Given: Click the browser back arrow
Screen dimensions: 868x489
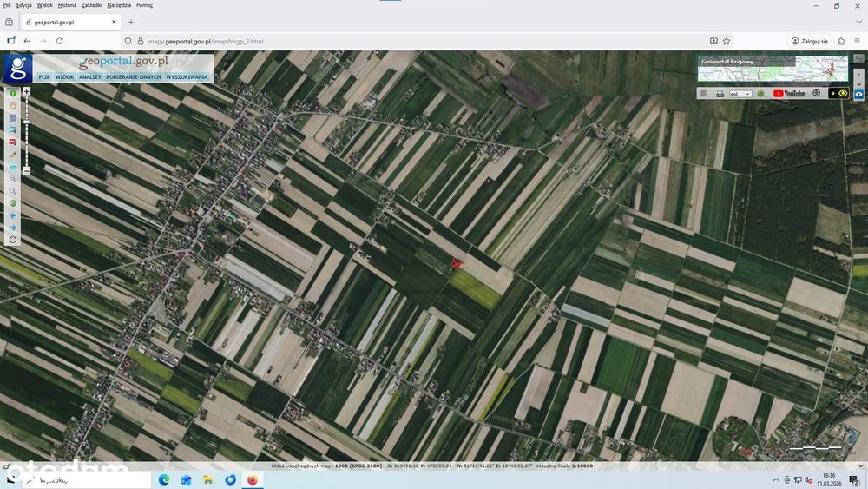Looking at the screenshot, I should click(27, 41).
